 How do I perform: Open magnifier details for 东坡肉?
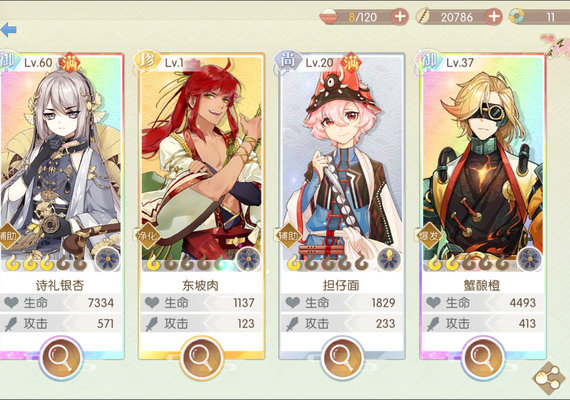201,358
